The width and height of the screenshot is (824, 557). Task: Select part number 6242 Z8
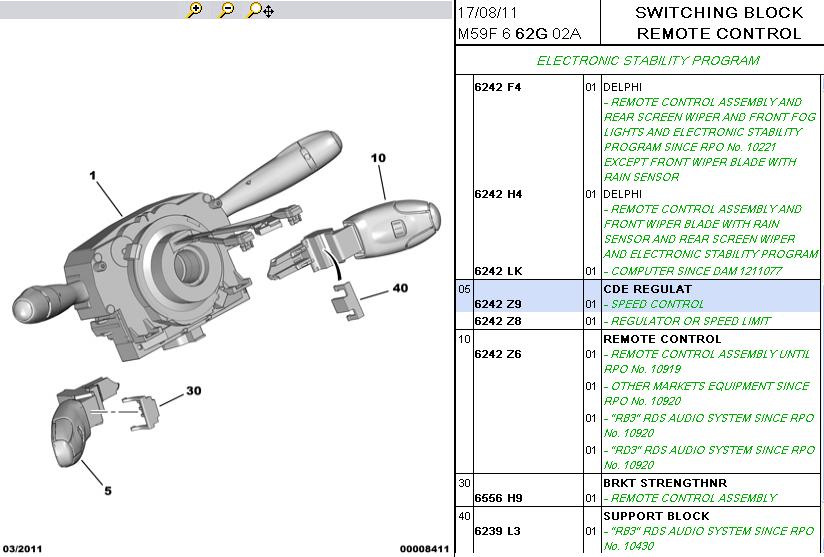[498, 321]
